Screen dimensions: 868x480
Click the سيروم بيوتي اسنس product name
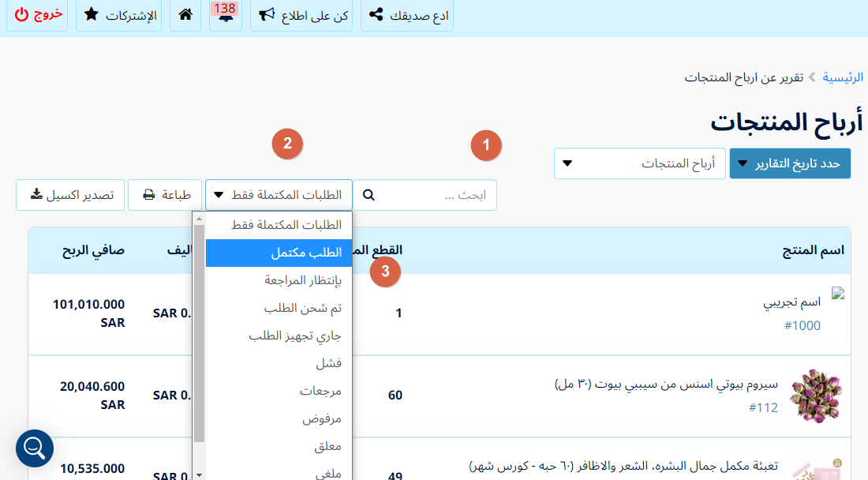coord(666,384)
